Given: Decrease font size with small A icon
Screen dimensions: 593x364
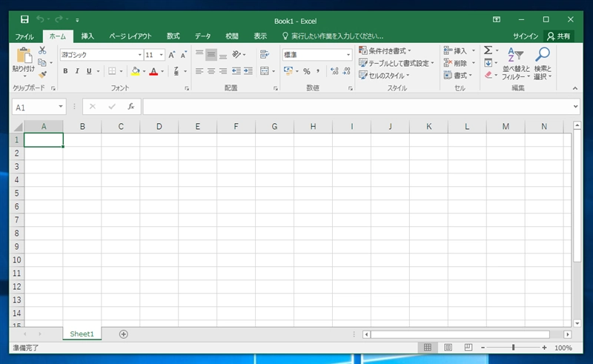Looking at the screenshot, I should 184,55.
